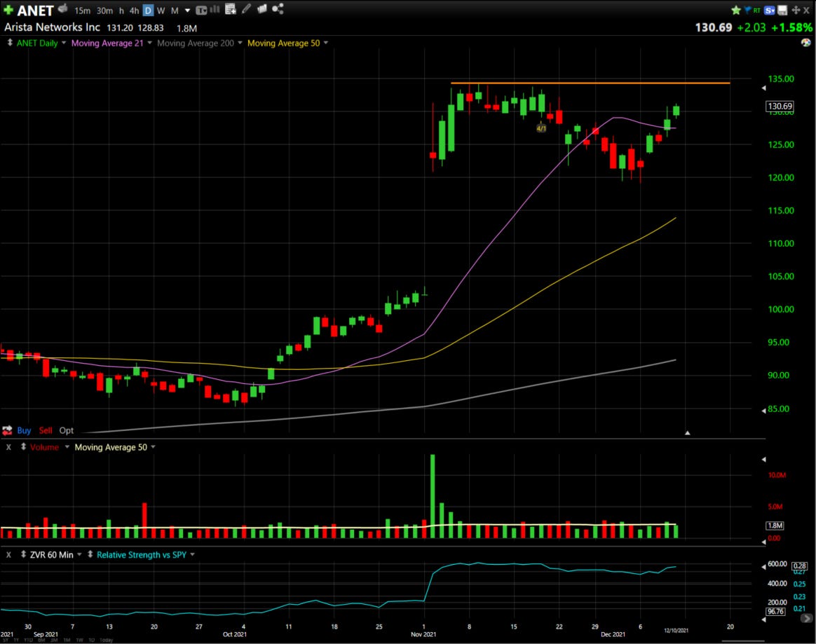Switch to the 4h timeframe
The width and height of the screenshot is (816, 644).
[134, 11]
